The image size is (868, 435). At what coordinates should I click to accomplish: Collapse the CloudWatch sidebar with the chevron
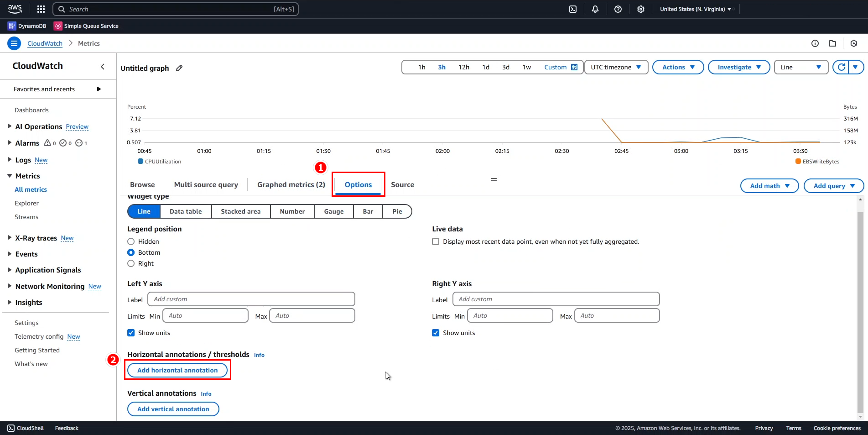(102, 66)
